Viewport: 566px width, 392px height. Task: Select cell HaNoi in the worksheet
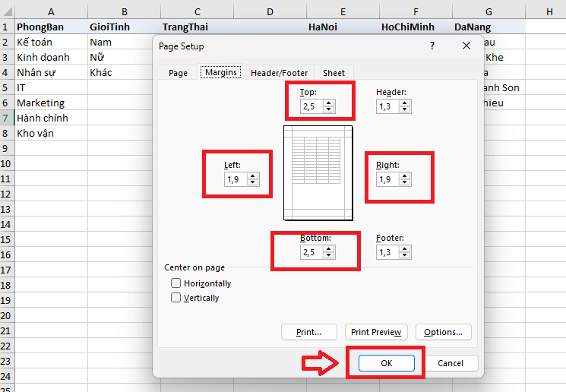click(343, 27)
